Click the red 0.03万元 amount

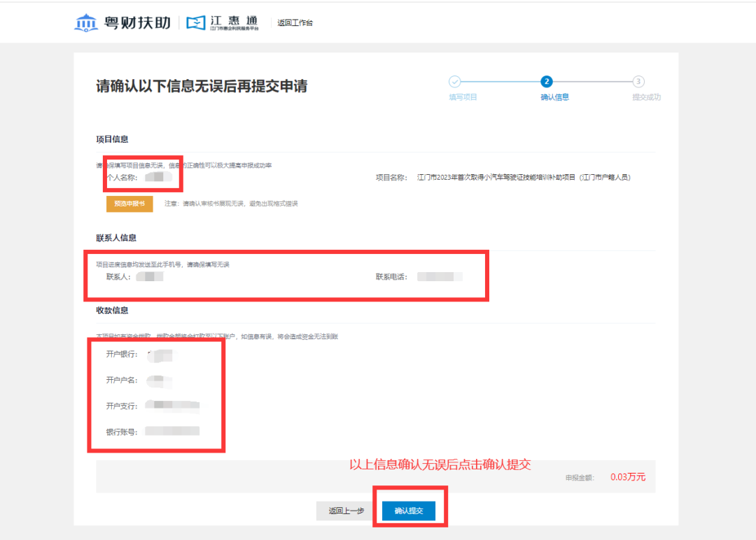coord(628,478)
